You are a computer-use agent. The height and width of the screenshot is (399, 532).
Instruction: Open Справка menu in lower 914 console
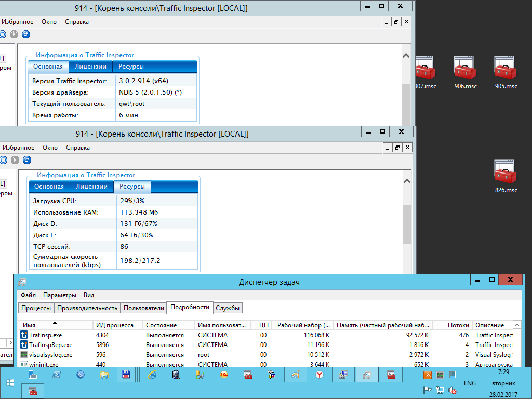point(78,148)
